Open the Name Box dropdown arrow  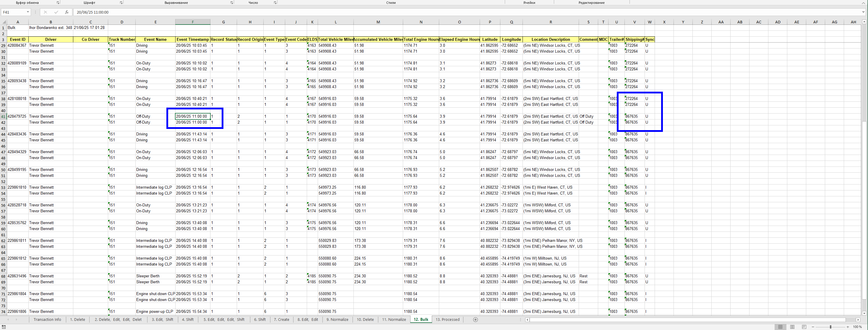click(27, 12)
